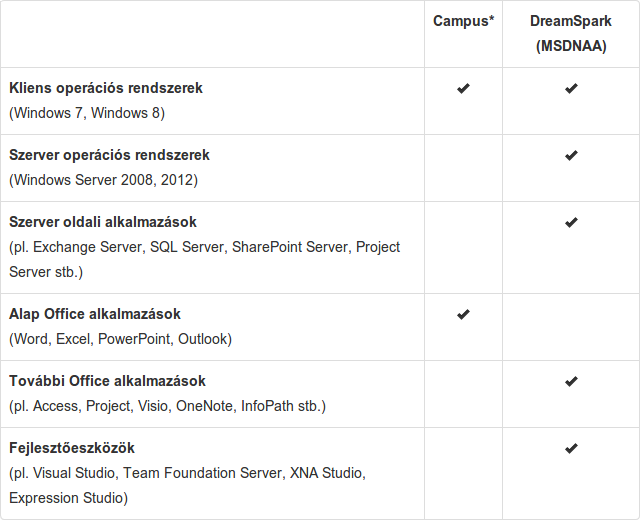This screenshot has width=640, height=520.
Task: Click DreamSpark checkmark for Szerver operációs rendszerek
Action: (x=571, y=155)
